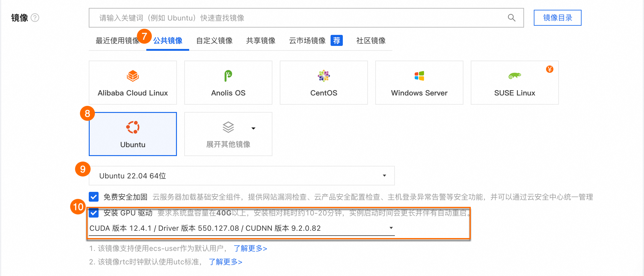Pick the CentOS image card
Image resolution: width=644 pixels, height=276 pixels.
pyautogui.click(x=324, y=83)
